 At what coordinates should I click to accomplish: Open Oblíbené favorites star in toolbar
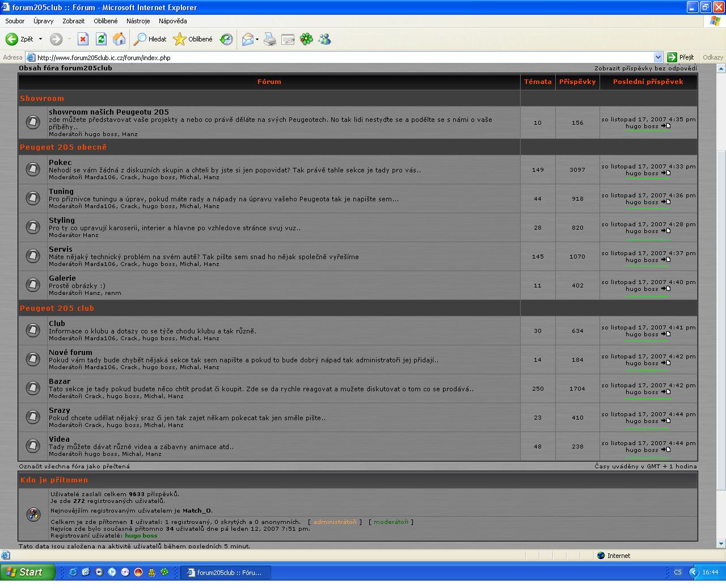click(193, 39)
